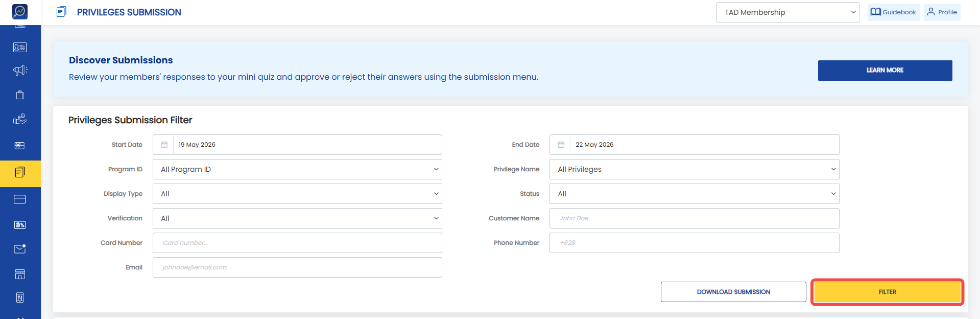The width and height of the screenshot is (980, 319).
Task: Open the discount percent sidebar icon
Action: coord(20,225)
